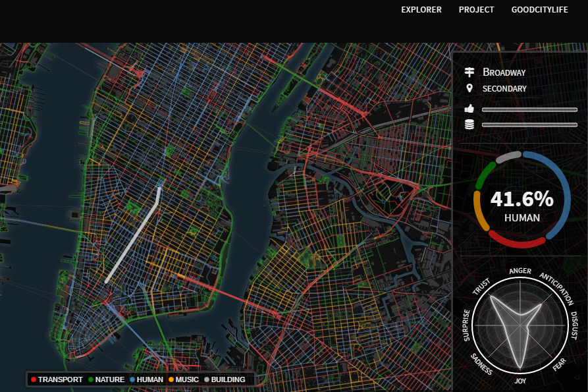Click the likes progress bar beside thumbs-up
Viewport: 588px width, 392px height.
coord(530,109)
